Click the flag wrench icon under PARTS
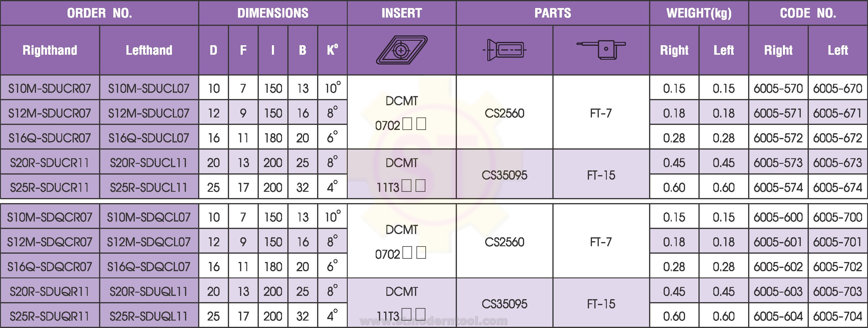868x328 pixels. click(601, 50)
